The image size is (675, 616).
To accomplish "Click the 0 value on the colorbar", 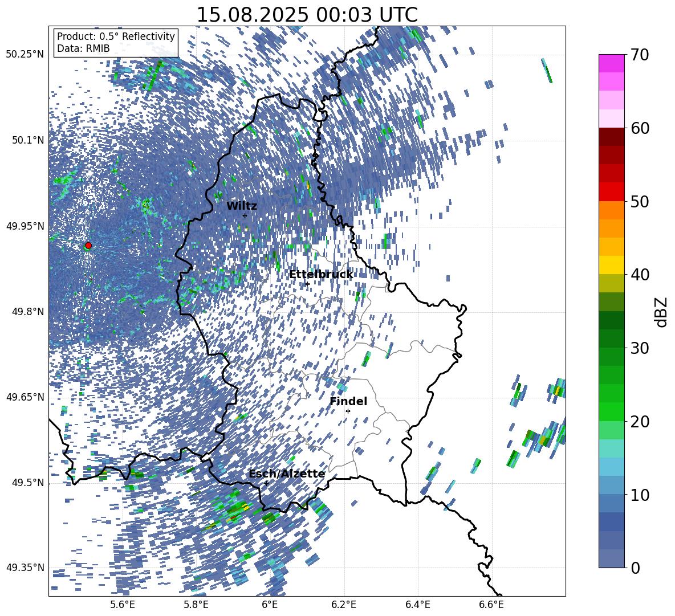I will [636, 568].
